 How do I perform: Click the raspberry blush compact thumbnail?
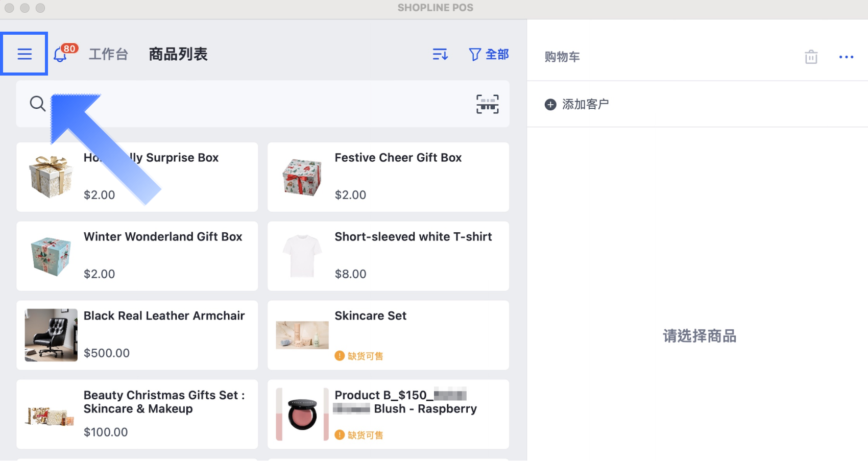(302, 414)
